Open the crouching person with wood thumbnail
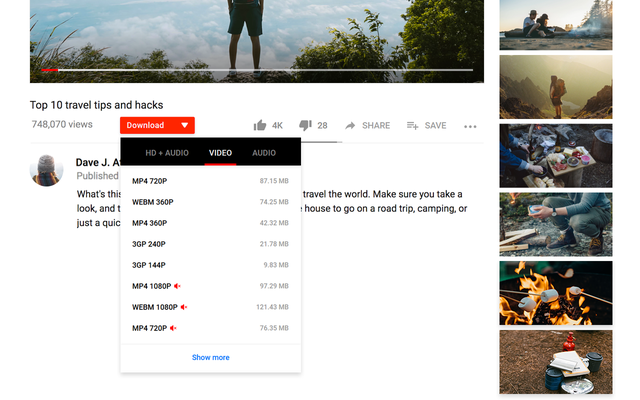 pyautogui.click(x=556, y=224)
